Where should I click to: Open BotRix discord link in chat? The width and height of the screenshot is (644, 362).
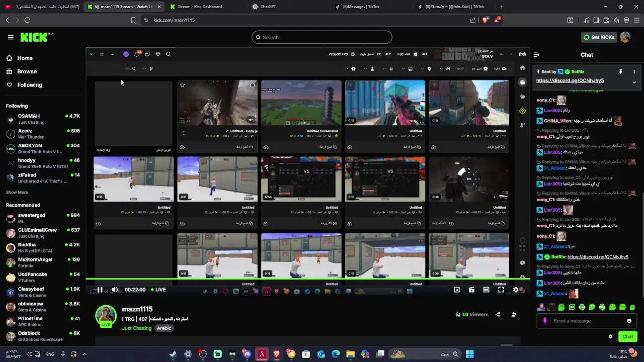[598, 257]
